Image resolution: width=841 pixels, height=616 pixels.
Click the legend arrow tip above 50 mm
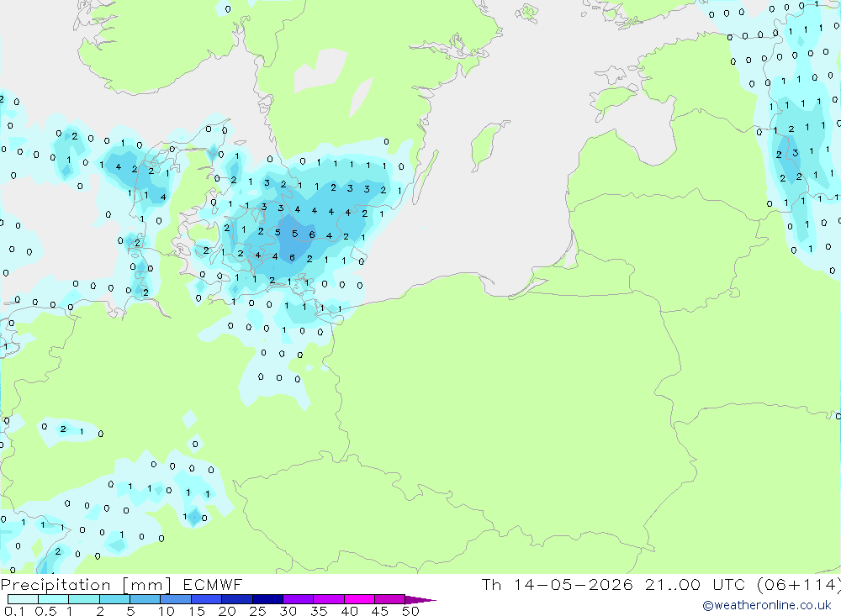(x=420, y=599)
